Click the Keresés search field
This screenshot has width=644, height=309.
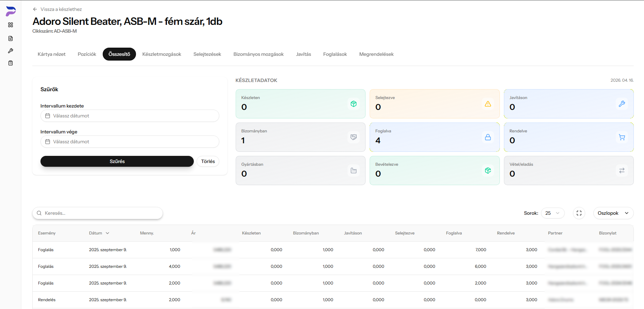98,213
